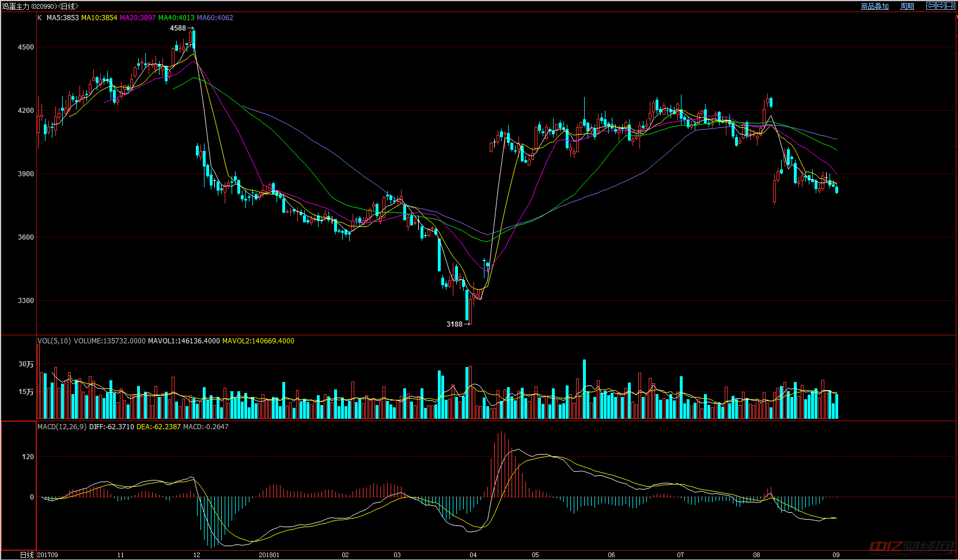Viewport: 958px width, 560px height.
Task: Click the 201709 date axis label
Action: (48, 555)
